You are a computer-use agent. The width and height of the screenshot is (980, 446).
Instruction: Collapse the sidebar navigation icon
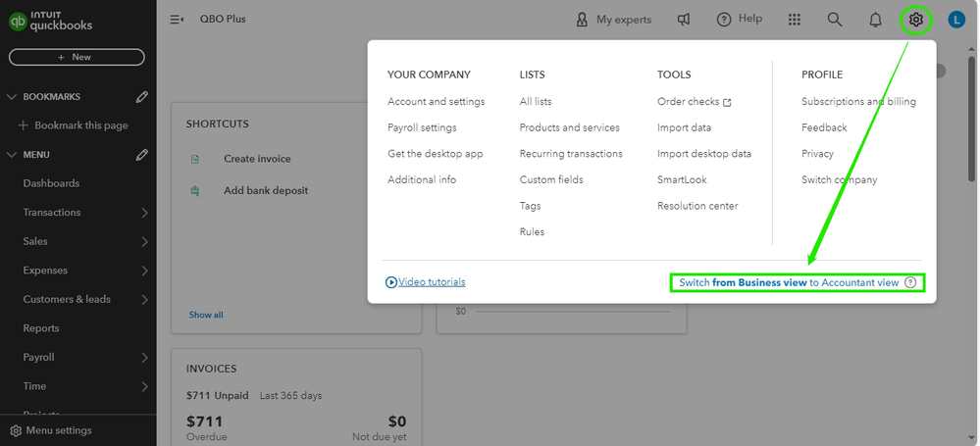point(178,20)
